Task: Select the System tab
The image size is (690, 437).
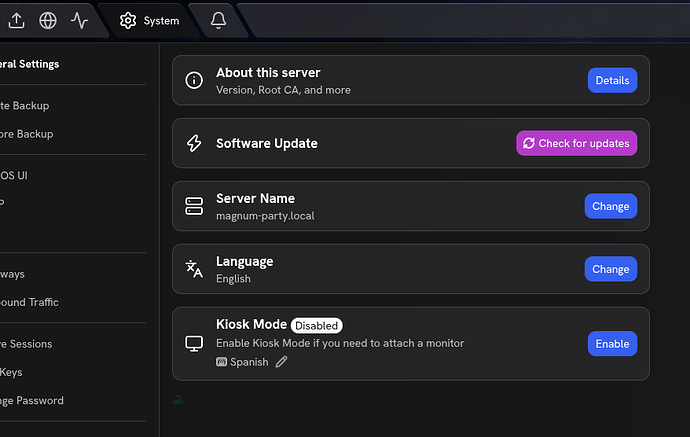Action: coord(149,21)
